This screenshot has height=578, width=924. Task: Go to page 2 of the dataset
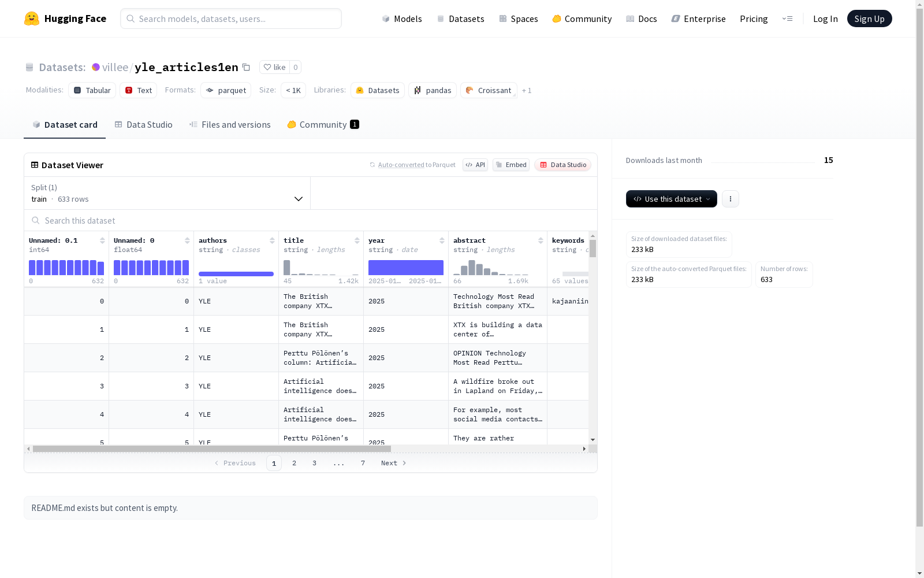(x=295, y=463)
